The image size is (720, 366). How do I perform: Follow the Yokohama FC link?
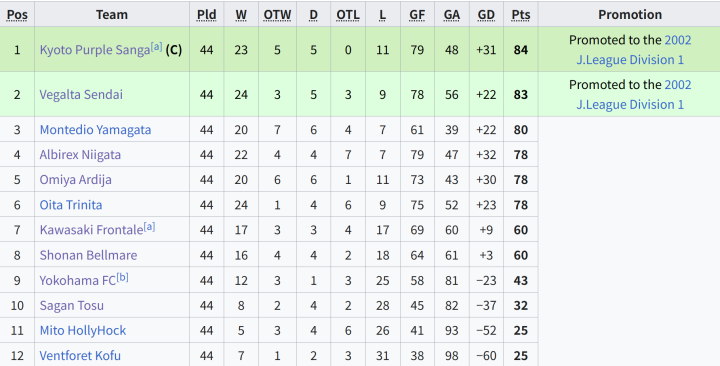click(x=78, y=281)
